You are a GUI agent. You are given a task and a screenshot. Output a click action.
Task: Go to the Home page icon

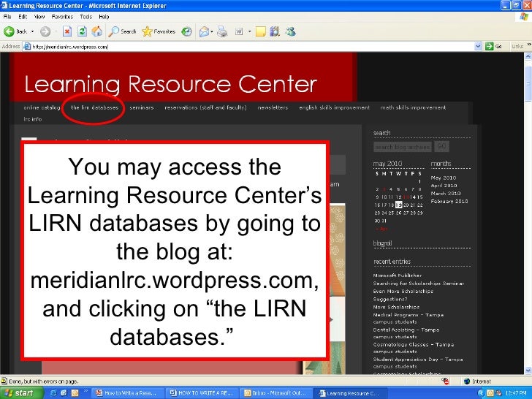97,31
